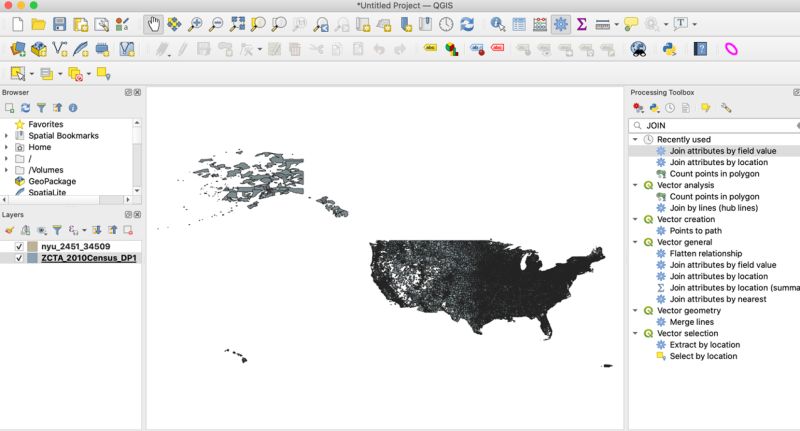Screen dimensions: 800x431
Task: Click the ZCTA_2010Census_DP1 layer color swatch
Action: click(32, 258)
